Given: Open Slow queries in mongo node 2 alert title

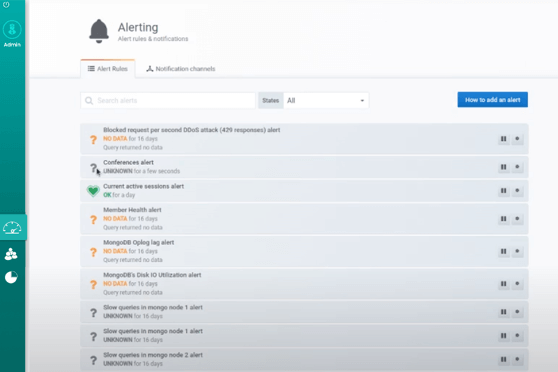Looking at the screenshot, I should tap(153, 355).
